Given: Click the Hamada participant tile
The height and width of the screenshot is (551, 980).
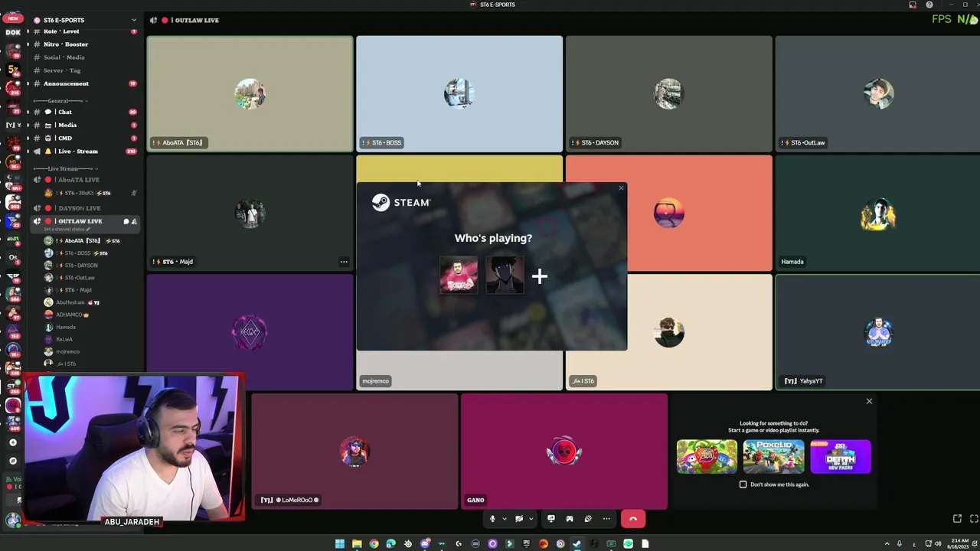Looking at the screenshot, I should [x=877, y=213].
